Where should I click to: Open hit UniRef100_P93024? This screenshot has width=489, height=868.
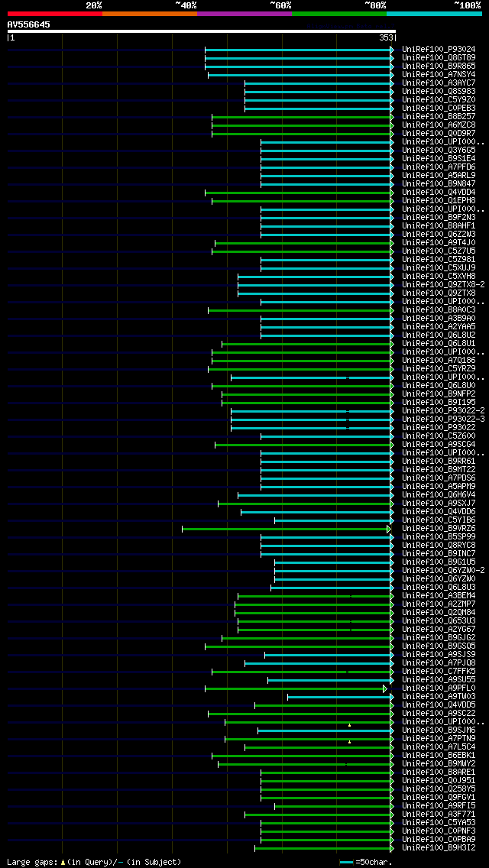[x=439, y=49]
